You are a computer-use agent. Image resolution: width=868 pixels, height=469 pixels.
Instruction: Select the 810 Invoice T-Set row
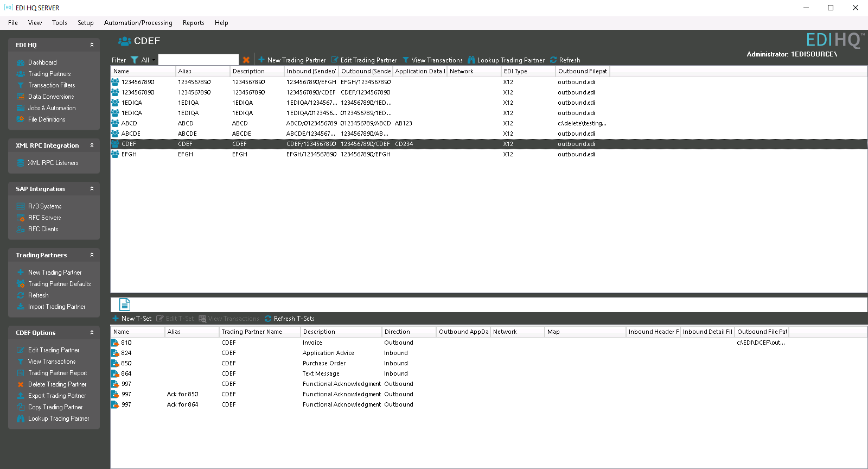[x=489, y=343]
